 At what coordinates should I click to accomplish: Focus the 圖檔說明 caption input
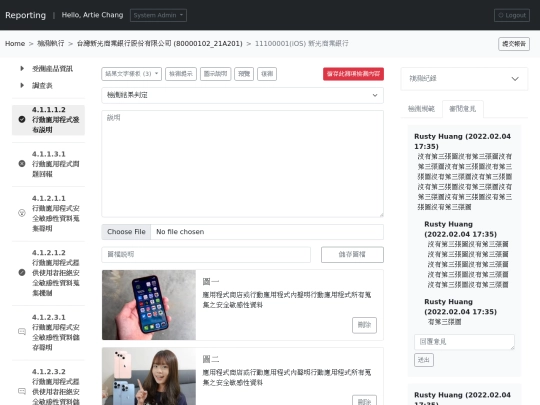(206, 255)
